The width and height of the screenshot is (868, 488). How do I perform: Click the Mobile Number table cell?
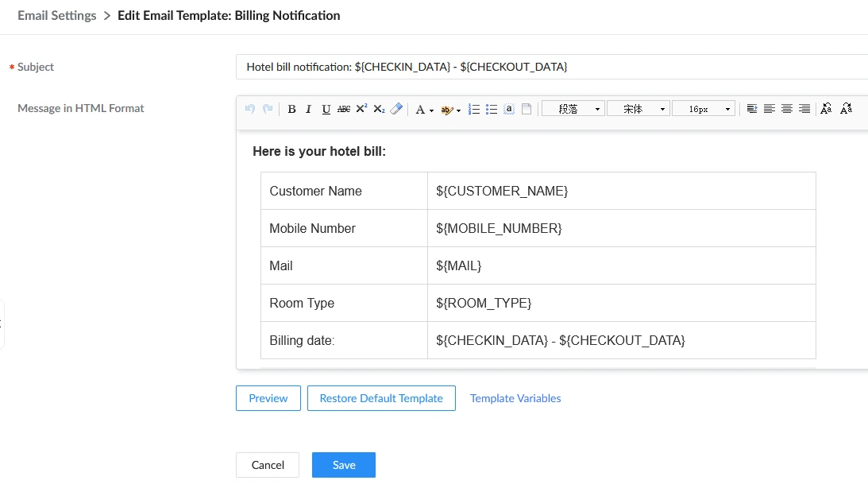coord(345,228)
